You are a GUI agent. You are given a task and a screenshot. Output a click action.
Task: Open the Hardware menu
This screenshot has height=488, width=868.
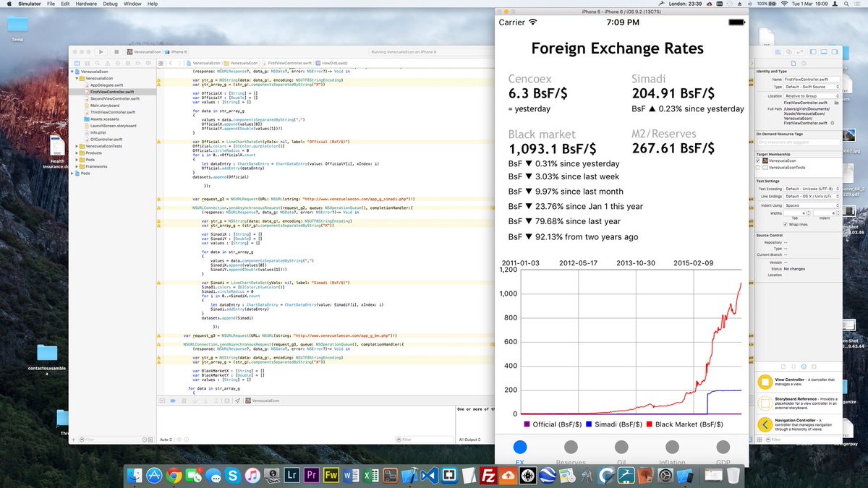86,4
